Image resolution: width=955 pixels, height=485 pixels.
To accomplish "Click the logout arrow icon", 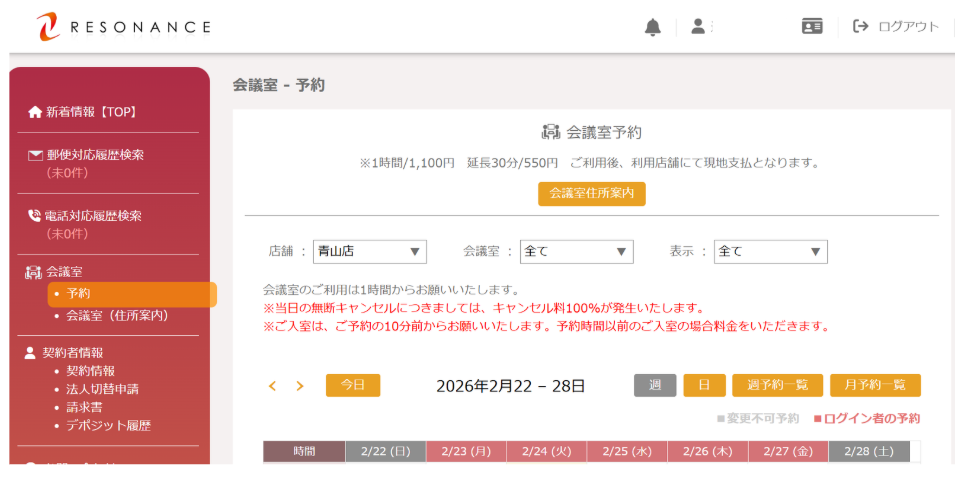I will [860, 26].
